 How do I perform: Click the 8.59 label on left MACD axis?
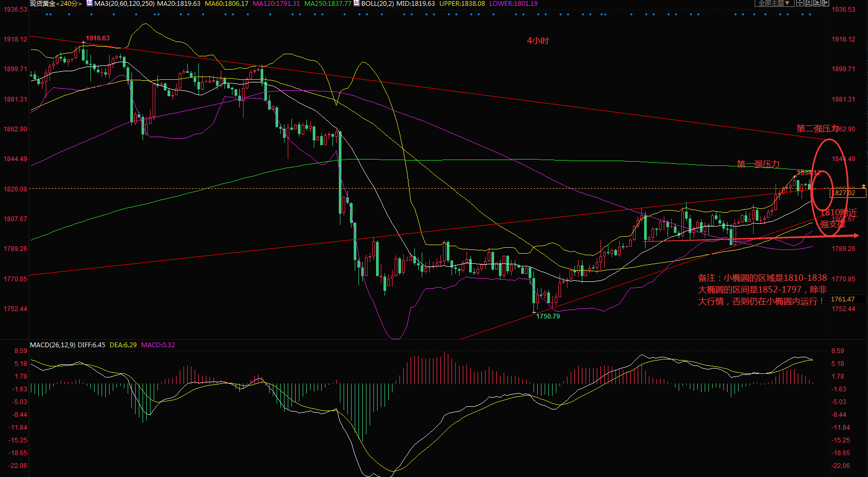[21, 351]
